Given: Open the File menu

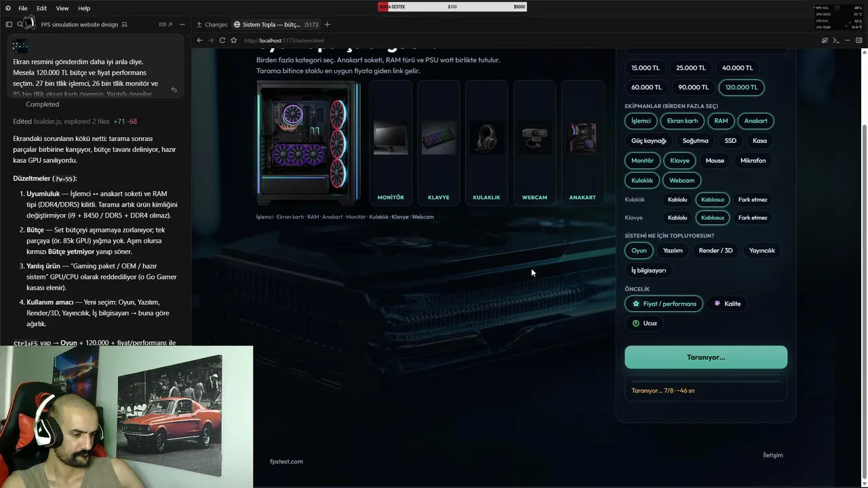Looking at the screenshot, I should point(23,8).
